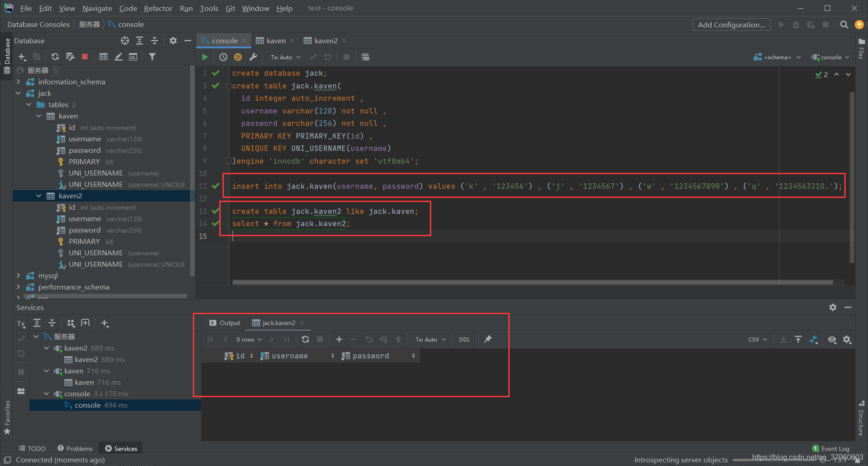Open query history clock icon
Screen dimensions: 868x466
(223, 57)
